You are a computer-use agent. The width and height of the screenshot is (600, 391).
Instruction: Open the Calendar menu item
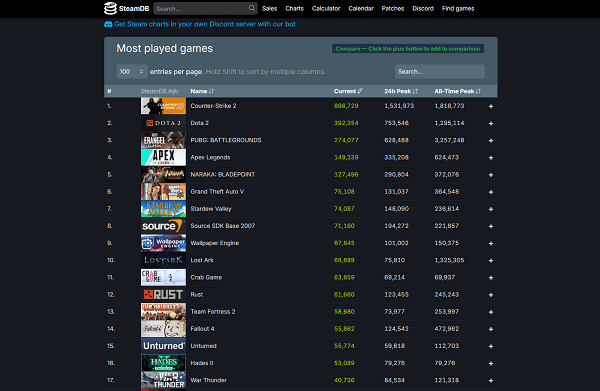point(361,8)
